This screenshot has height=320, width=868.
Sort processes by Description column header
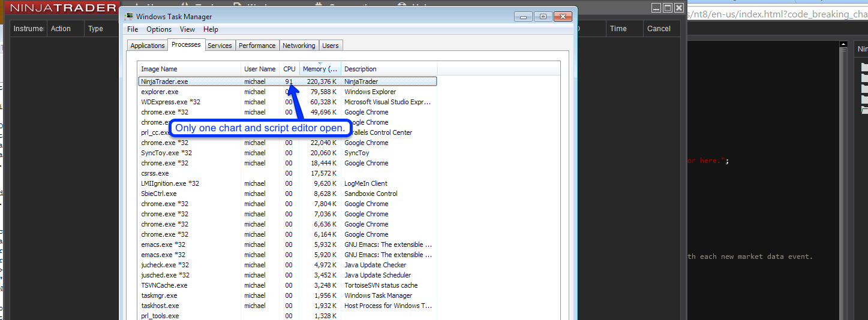coord(389,69)
